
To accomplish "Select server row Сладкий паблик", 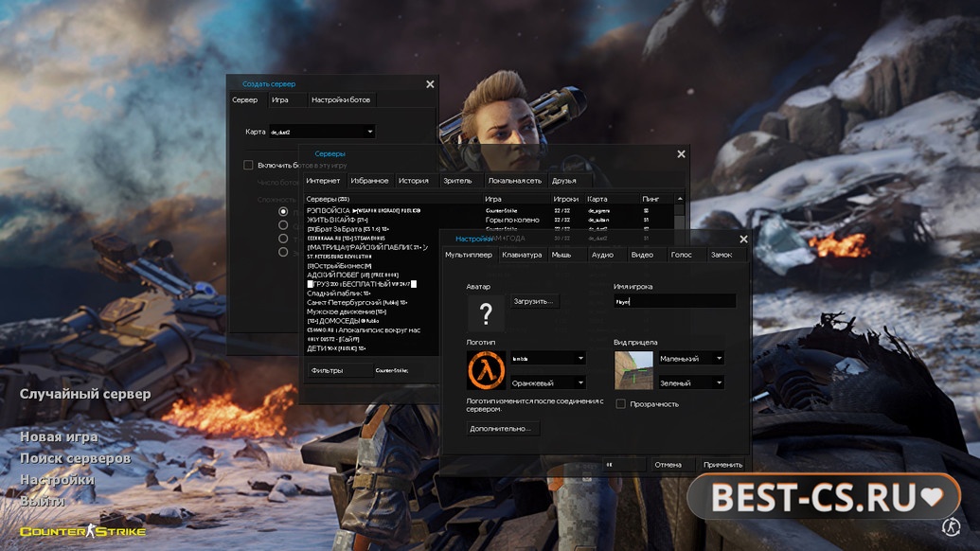I will tap(372, 293).
